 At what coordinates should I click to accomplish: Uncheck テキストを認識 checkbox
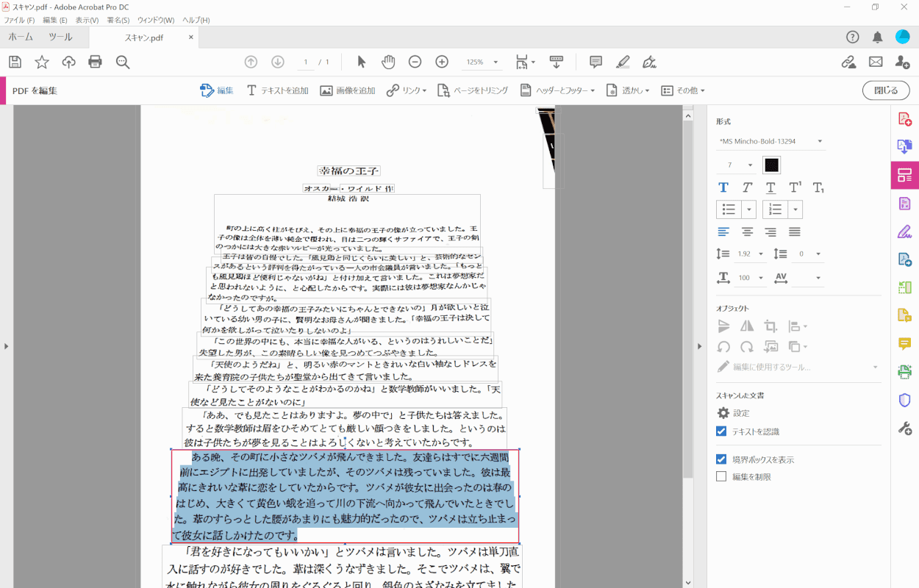(721, 431)
